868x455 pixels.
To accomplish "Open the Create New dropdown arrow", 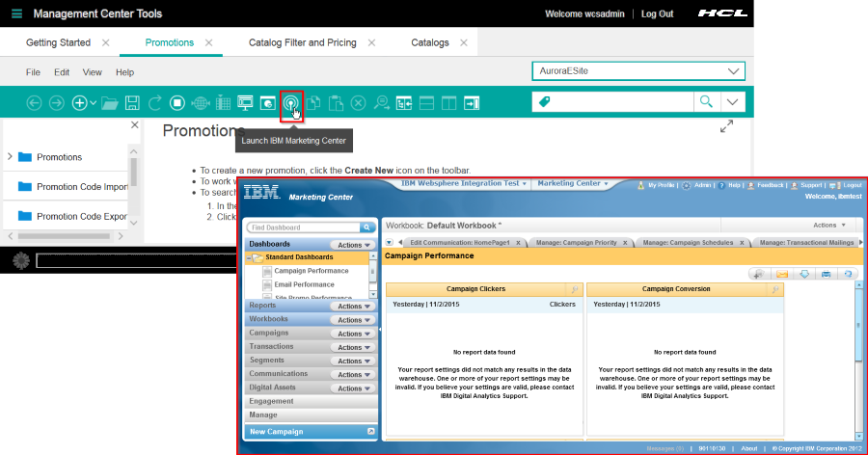I will point(93,103).
